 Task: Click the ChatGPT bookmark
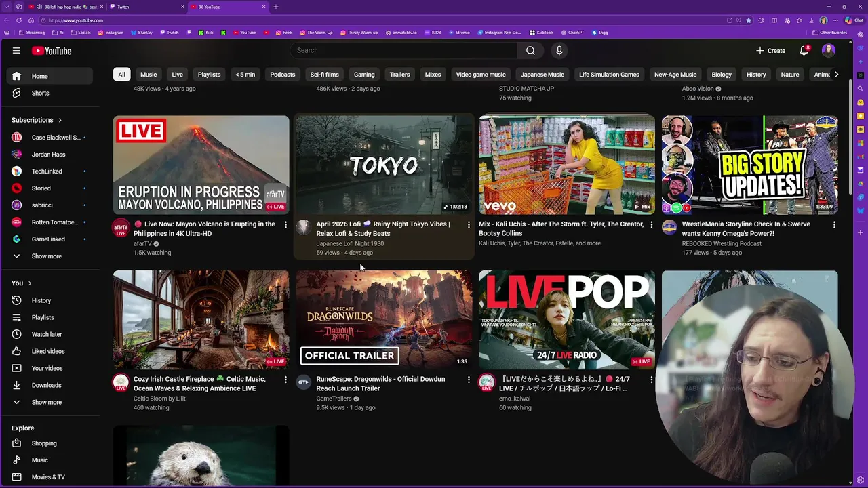point(572,32)
